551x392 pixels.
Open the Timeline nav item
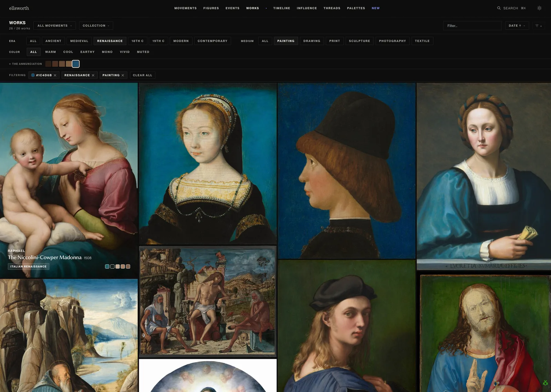(x=282, y=8)
